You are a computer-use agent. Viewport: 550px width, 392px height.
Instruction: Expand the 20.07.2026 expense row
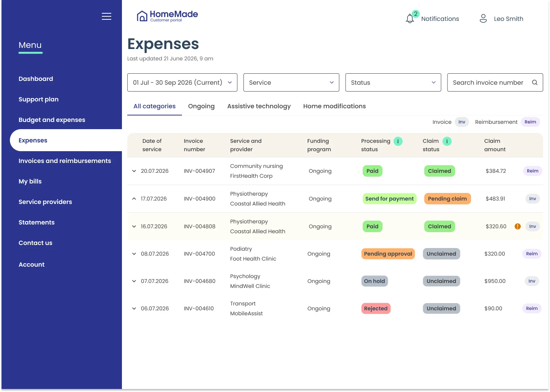coord(134,171)
